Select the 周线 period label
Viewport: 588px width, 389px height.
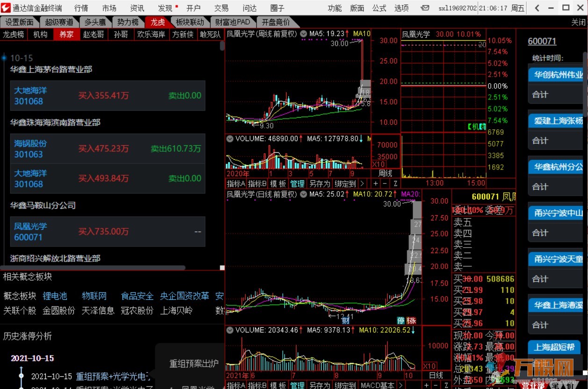pos(386,173)
